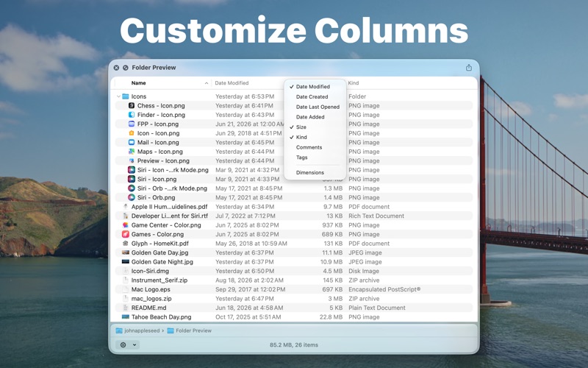Click the Share icon in the title bar
This screenshot has width=588, height=368.
coord(468,68)
